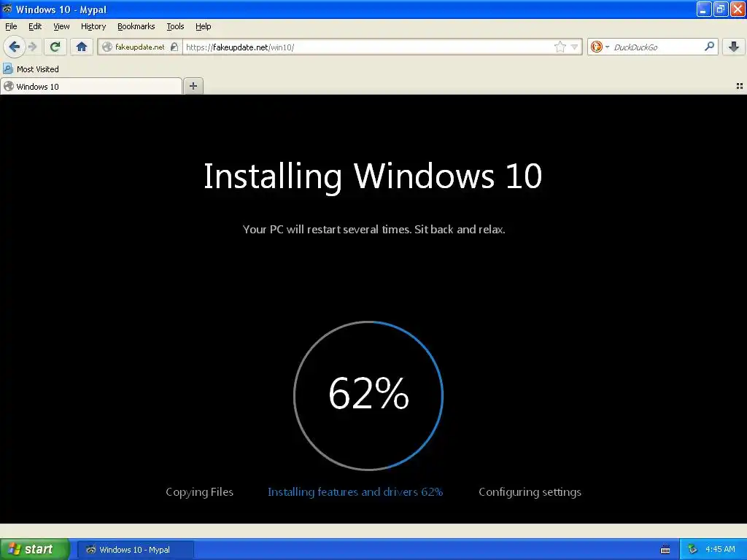Click the Most Visited bookmarks icon

pyautogui.click(x=8, y=69)
